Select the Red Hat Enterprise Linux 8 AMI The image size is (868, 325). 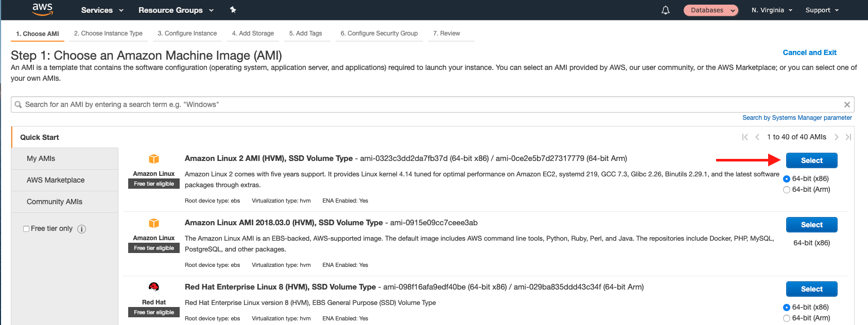(811, 289)
